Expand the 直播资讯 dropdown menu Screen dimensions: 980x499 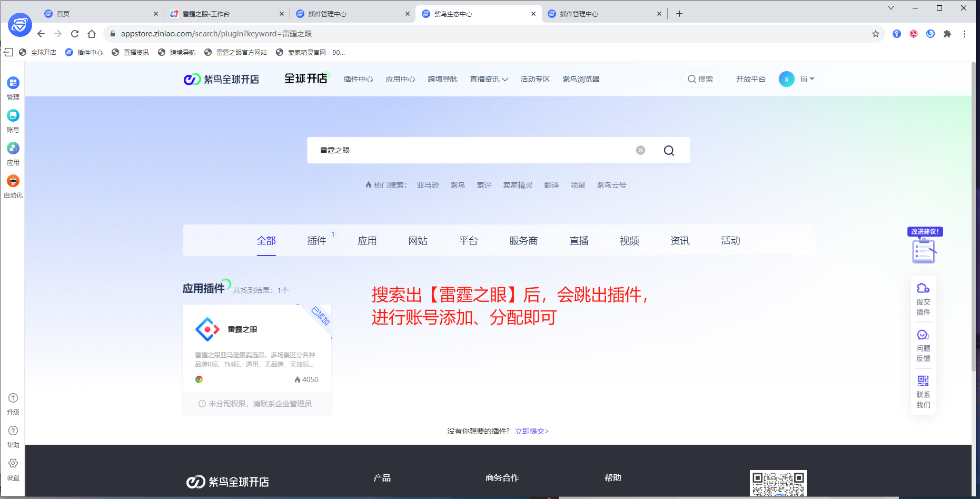point(489,79)
